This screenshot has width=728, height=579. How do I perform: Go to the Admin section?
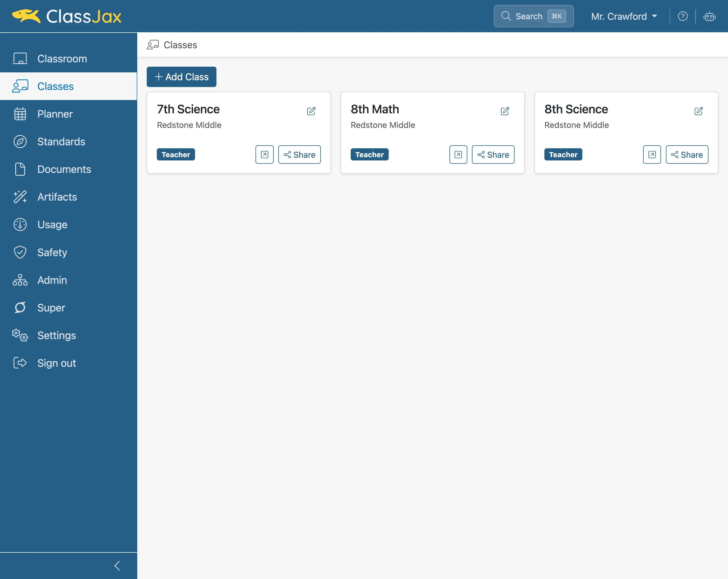pyautogui.click(x=69, y=280)
